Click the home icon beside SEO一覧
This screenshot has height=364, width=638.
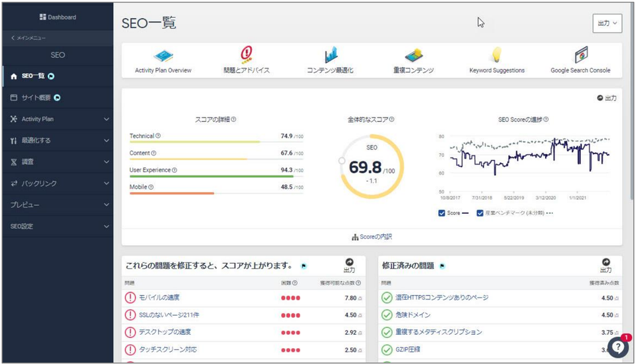[14, 76]
